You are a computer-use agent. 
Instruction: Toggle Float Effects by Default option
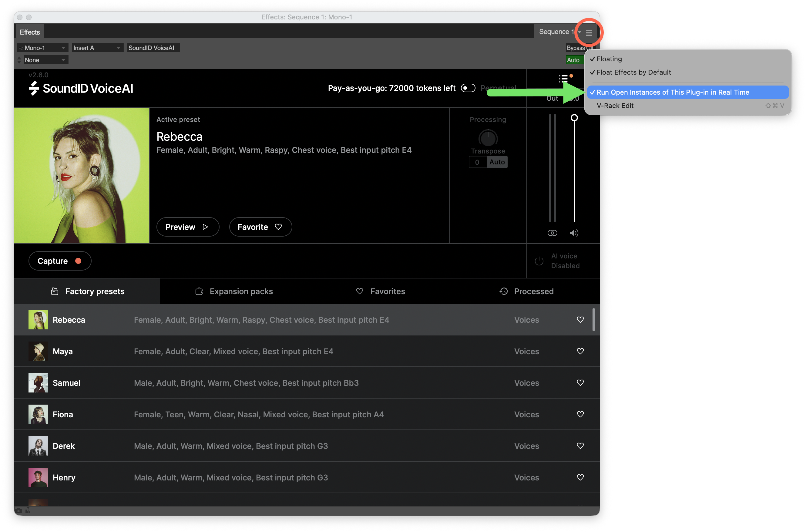[688, 72]
